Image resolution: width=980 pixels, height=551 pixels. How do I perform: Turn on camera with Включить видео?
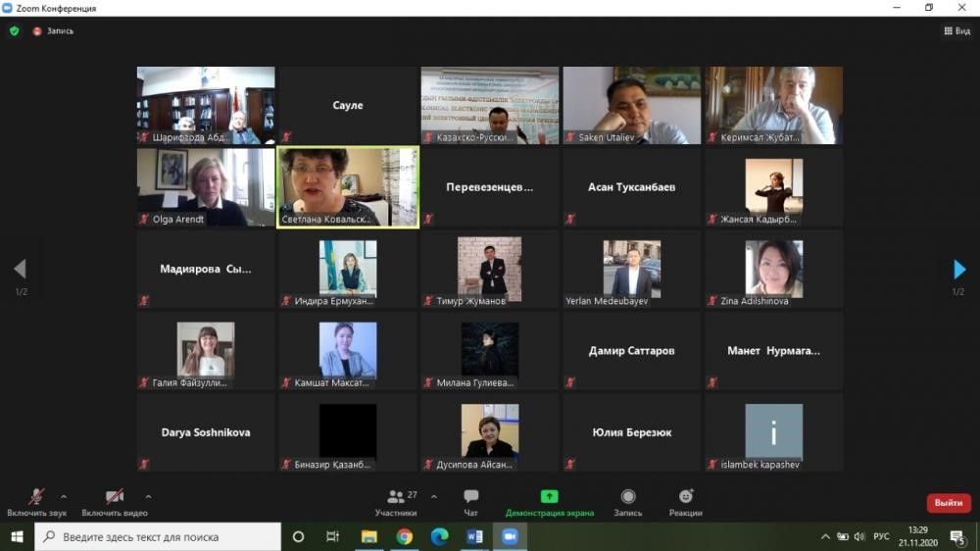[x=115, y=501]
